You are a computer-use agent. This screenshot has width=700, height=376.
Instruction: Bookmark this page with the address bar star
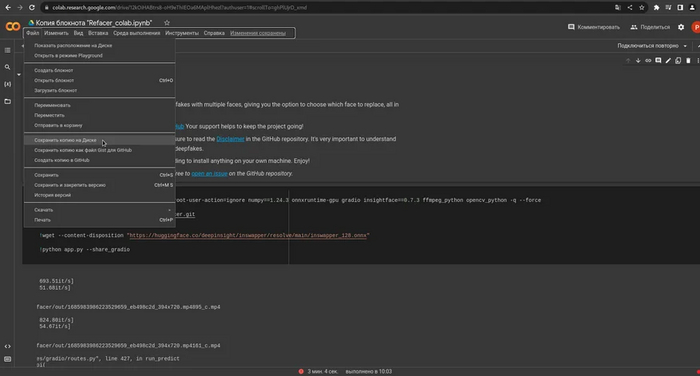pos(642,8)
